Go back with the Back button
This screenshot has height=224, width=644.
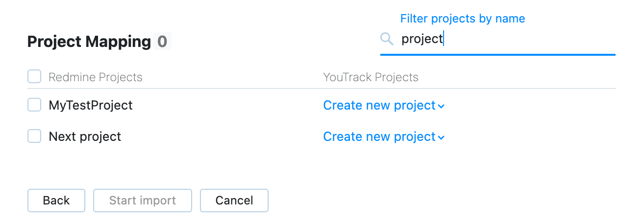pyautogui.click(x=56, y=201)
